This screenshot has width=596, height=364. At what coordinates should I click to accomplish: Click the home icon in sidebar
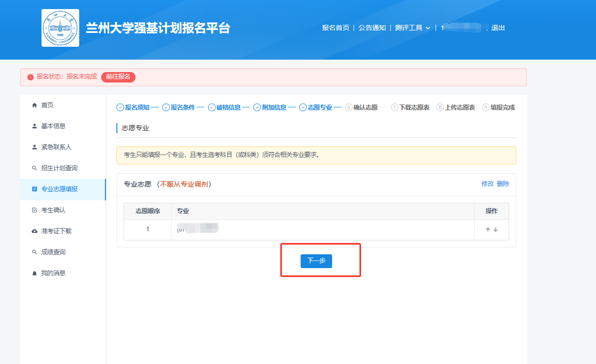point(34,105)
